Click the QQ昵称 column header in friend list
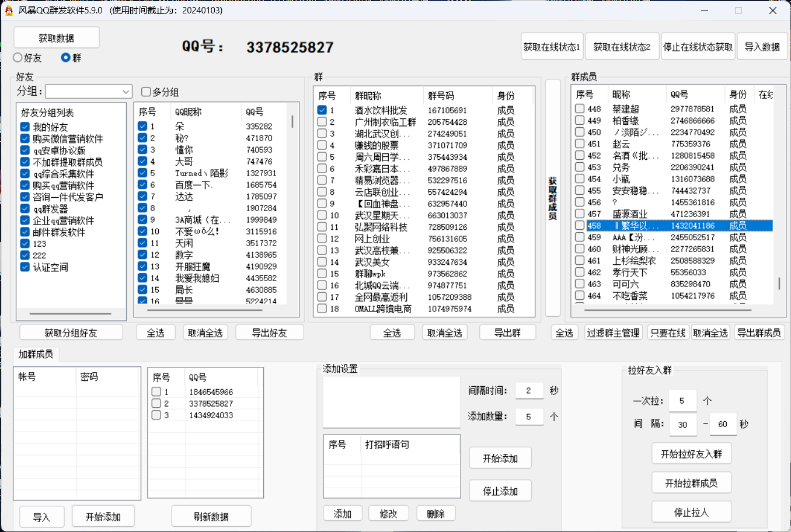 coord(206,111)
